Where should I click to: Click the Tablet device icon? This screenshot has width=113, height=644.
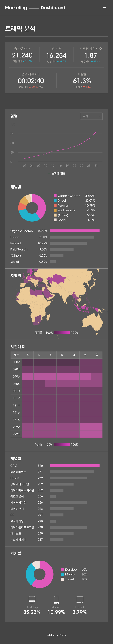point(79,599)
